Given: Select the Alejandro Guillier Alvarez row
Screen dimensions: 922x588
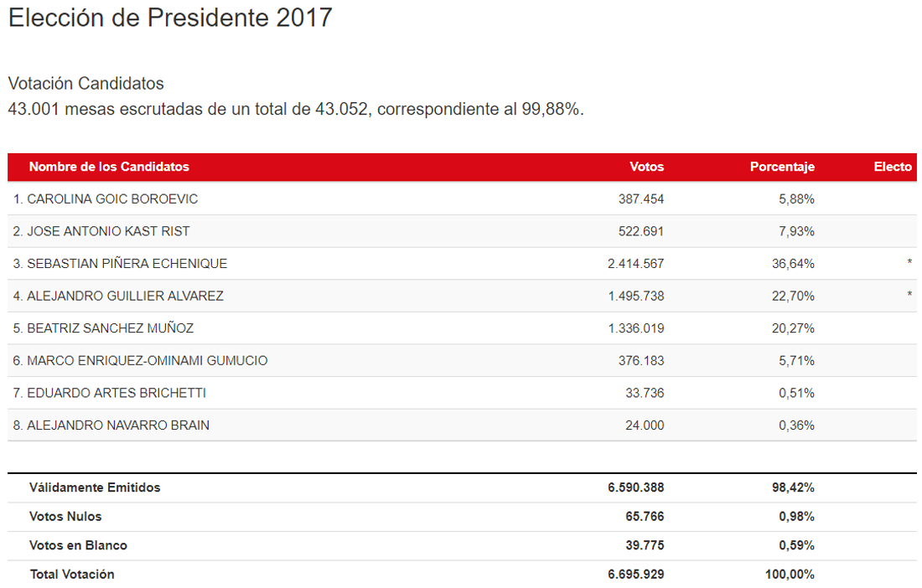Looking at the screenshot, I should click(462, 296).
